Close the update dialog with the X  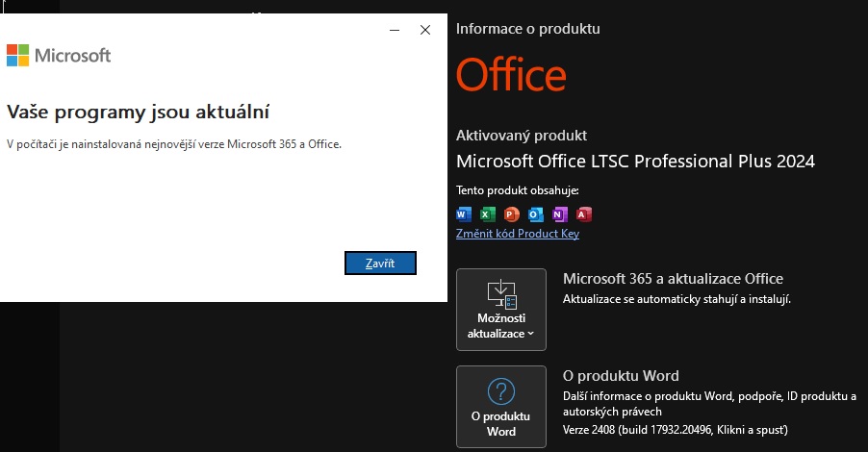click(x=425, y=30)
